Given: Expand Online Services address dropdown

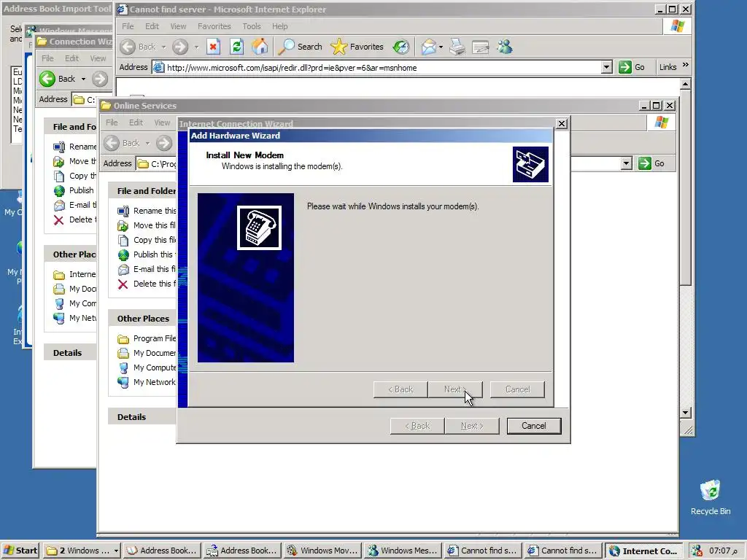Looking at the screenshot, I should coord(627,164).
